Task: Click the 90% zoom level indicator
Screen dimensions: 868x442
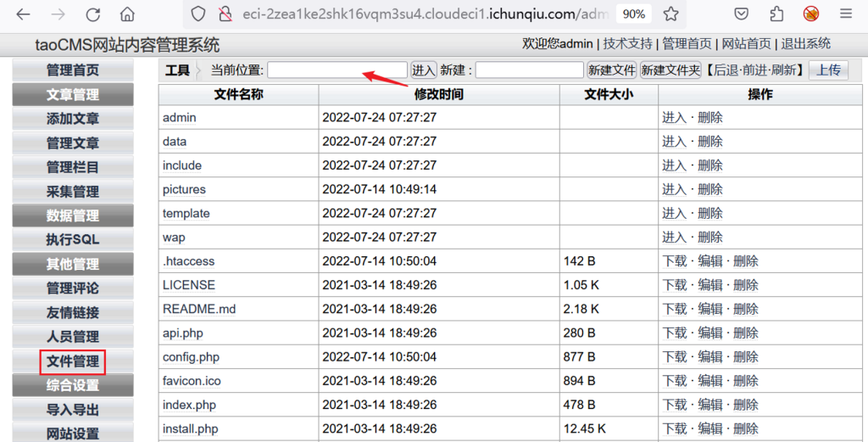Action: [x=634, y=14]
